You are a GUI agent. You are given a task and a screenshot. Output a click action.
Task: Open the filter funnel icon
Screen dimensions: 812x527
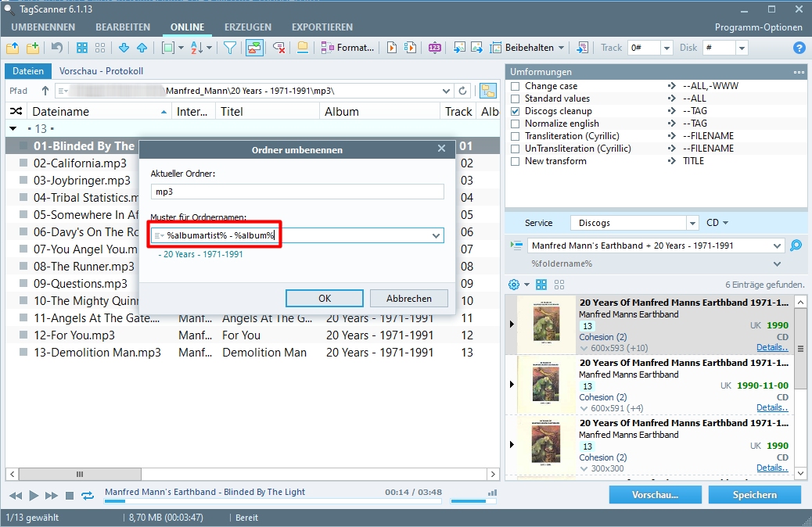[229, 48]
